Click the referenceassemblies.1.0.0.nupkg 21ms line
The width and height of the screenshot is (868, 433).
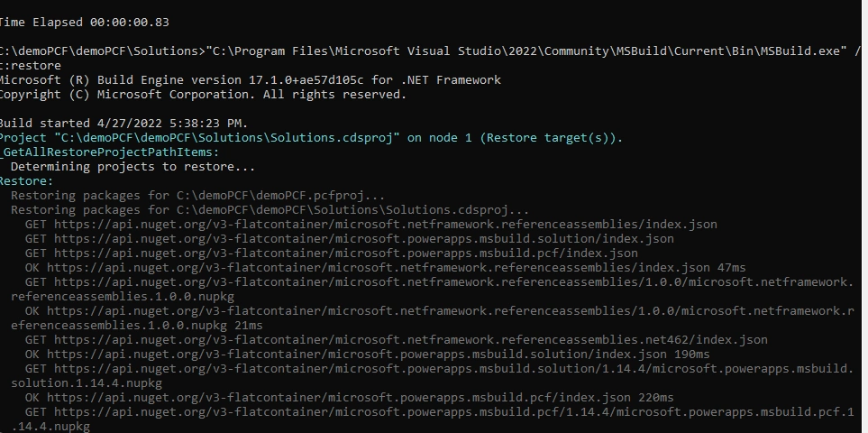point(137,325)
